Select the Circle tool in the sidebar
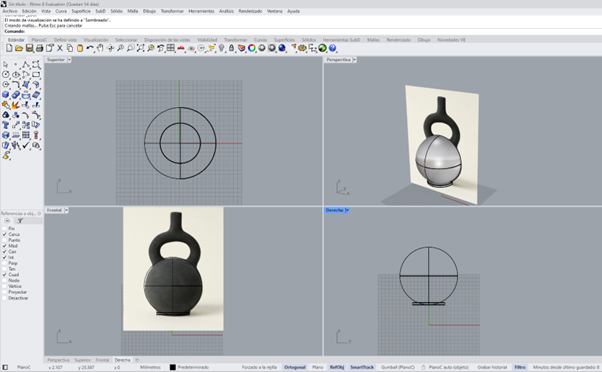 point(6,74)
